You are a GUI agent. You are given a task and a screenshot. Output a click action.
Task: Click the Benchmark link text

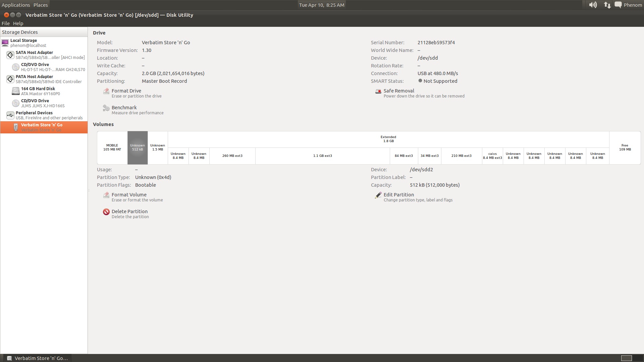point(124,108)
